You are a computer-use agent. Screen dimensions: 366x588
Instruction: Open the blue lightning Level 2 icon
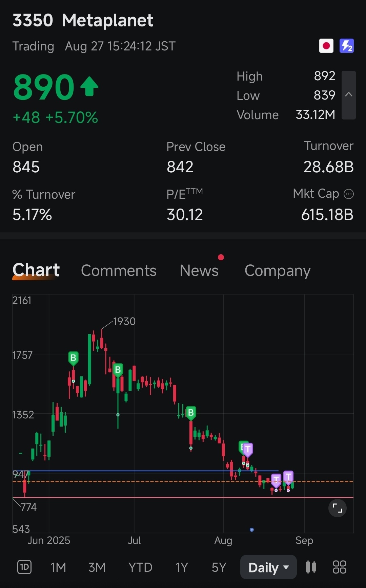[347, 46]
